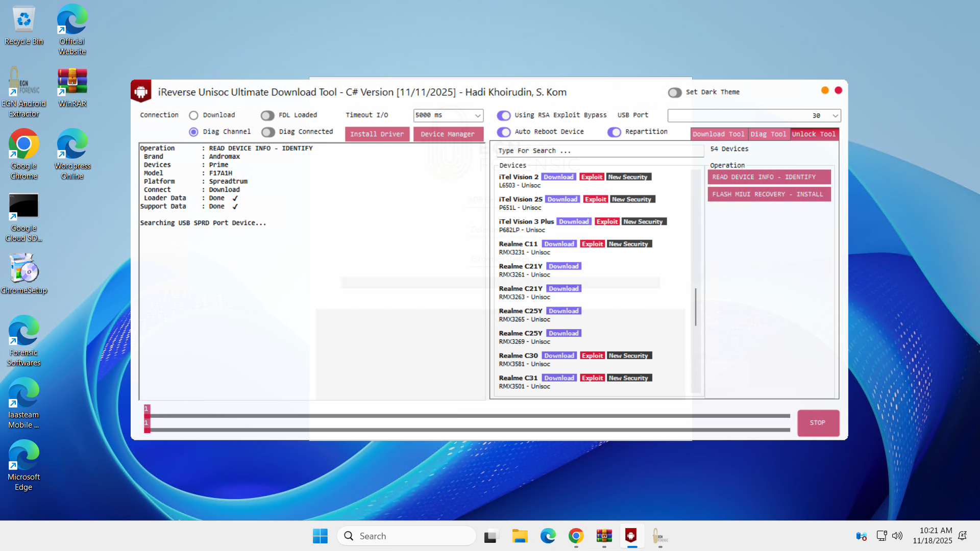Click File Explorer in the taskbar

(x=520, y=536)
